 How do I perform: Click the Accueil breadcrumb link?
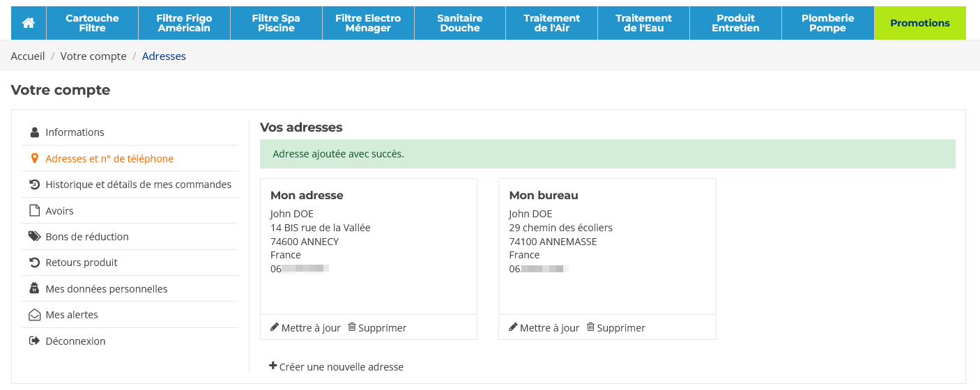click(28, 56)
